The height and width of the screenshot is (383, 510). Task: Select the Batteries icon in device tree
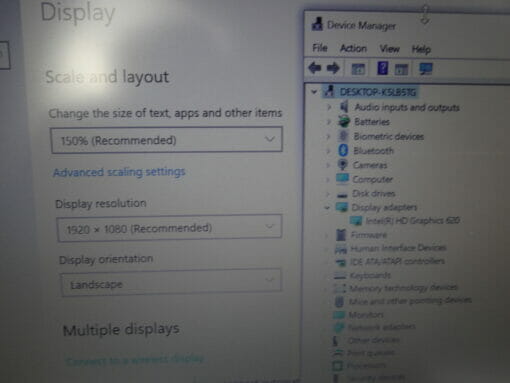[x=344, y=122]
